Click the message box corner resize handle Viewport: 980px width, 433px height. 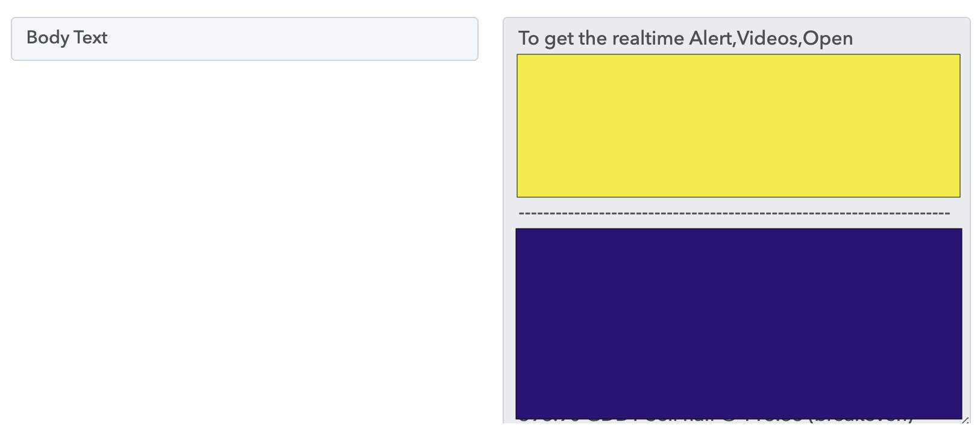click(966, 420)
